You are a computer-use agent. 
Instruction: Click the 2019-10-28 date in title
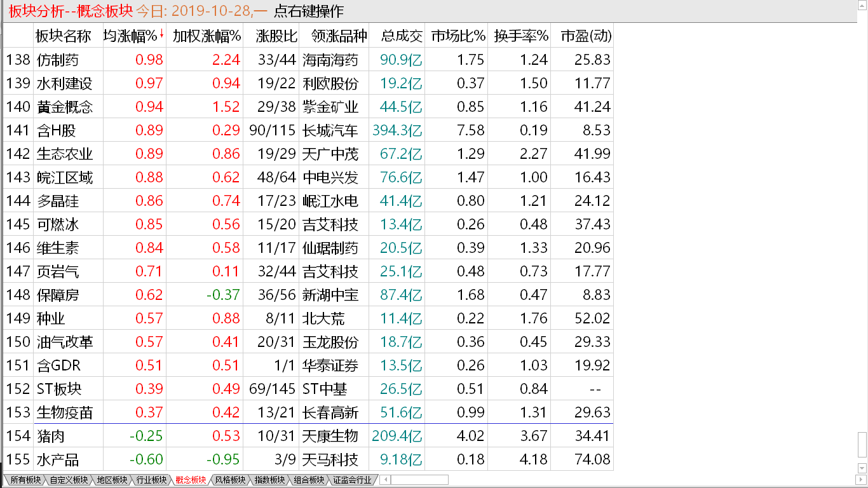212,11
